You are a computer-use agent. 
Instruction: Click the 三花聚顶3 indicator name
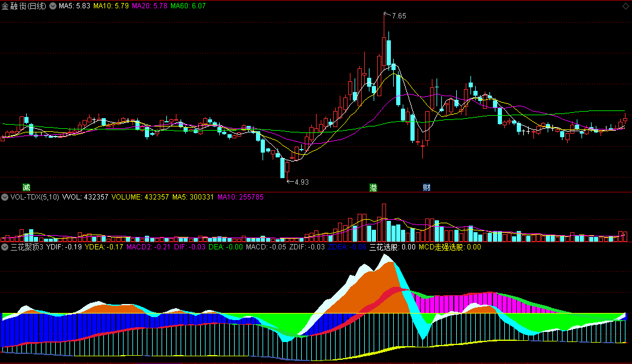tap(27, 247)
